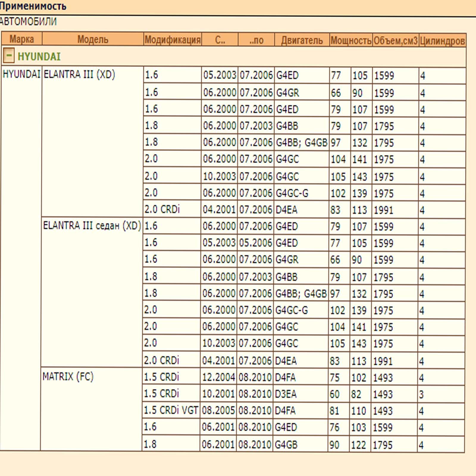Click the 1.5 CRDi VGT modification cell

171,411
